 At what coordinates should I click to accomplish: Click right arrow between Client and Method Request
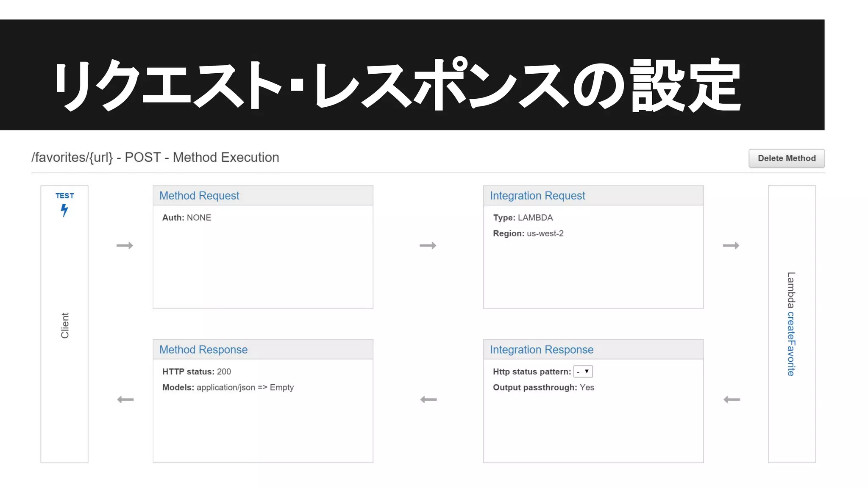tap(125, 246)
